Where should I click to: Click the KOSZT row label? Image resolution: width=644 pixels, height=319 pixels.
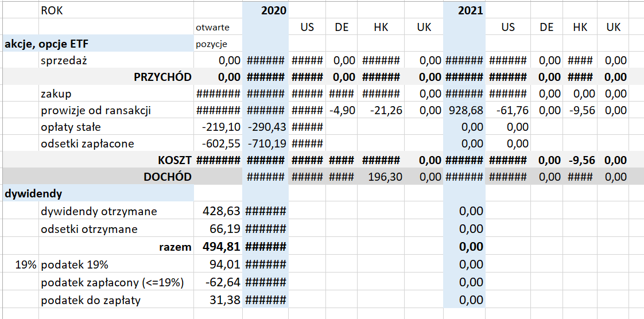tap(117, 160)
